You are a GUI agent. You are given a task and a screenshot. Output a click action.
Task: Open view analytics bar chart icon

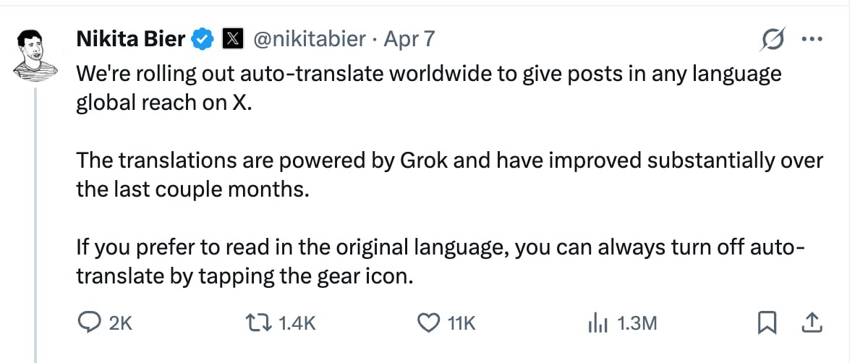[x=599, y=323]
